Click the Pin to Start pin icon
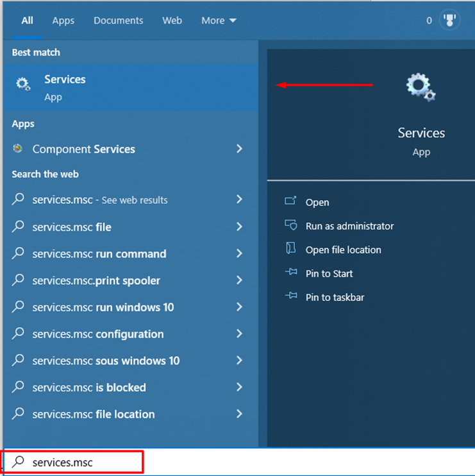This screenshot has width=475, height=476. coord(290,273)
